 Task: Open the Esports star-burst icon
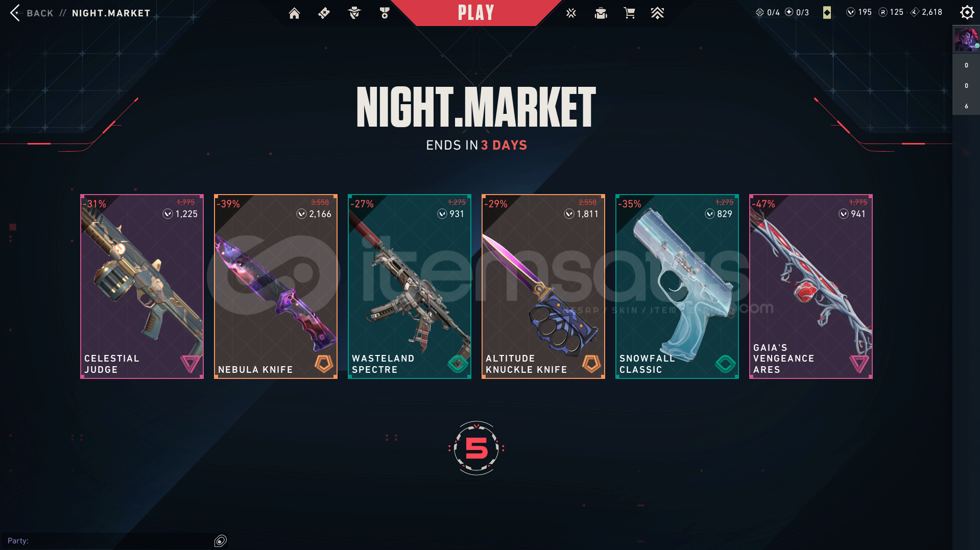tap(571, 13)
